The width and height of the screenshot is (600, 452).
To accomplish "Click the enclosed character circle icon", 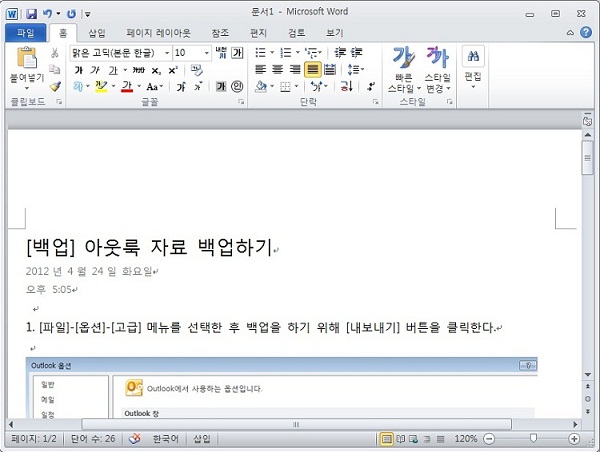I will (237, 86).
